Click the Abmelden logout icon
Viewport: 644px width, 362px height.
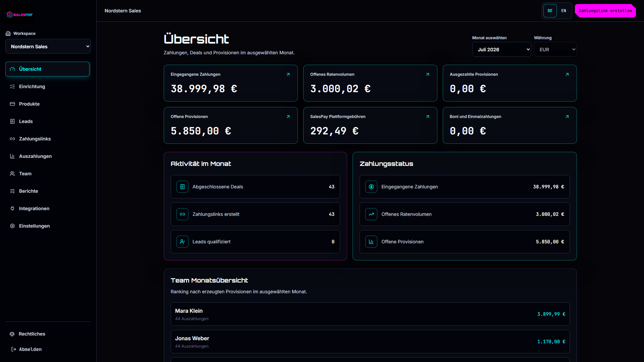click(x=14, y=349)
